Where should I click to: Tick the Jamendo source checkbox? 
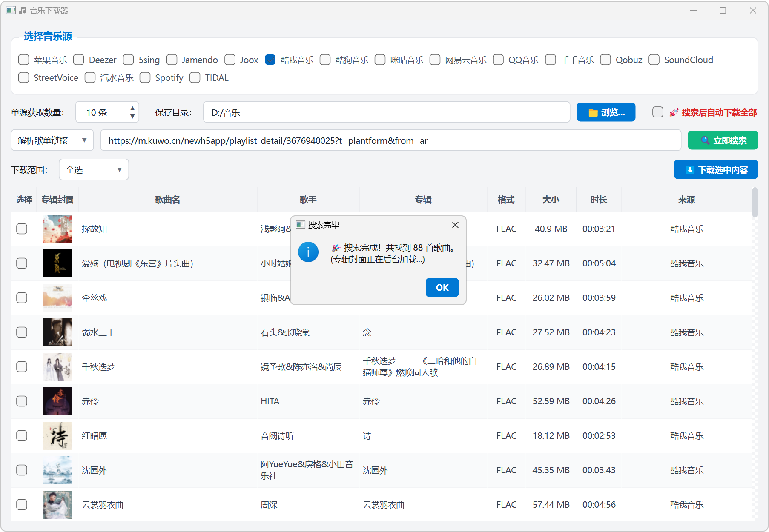pos(172,60)
